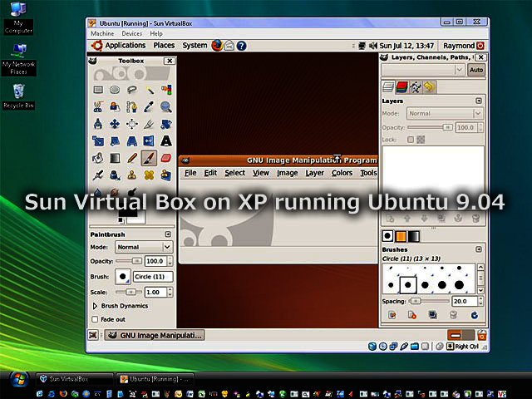Toggle the layer Lock checkbox
This screenshot has width=532, height=399.
411,140
